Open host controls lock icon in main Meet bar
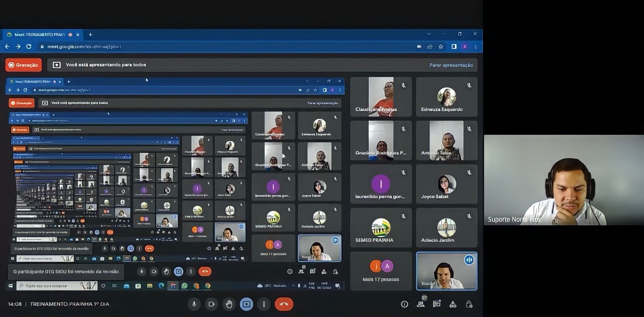 (469, 304)
